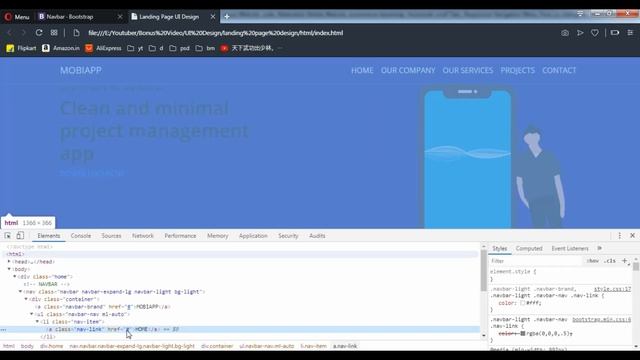Close the Navbar - Bootstrap tab

pos(120,17)
